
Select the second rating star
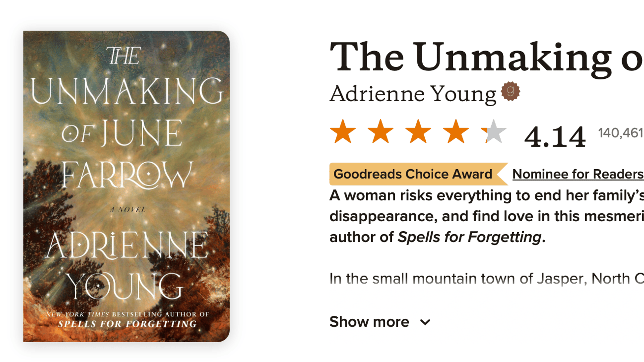380,131
